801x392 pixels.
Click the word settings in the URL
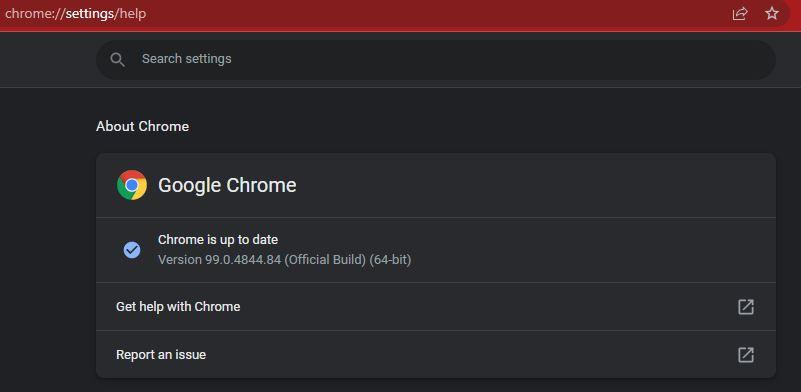pos(89,14)
